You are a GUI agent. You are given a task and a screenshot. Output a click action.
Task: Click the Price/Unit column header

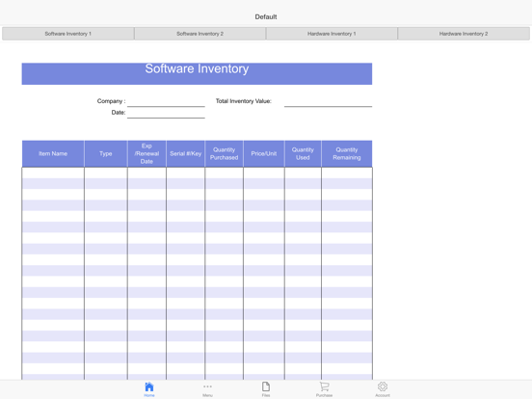(264, 153)
